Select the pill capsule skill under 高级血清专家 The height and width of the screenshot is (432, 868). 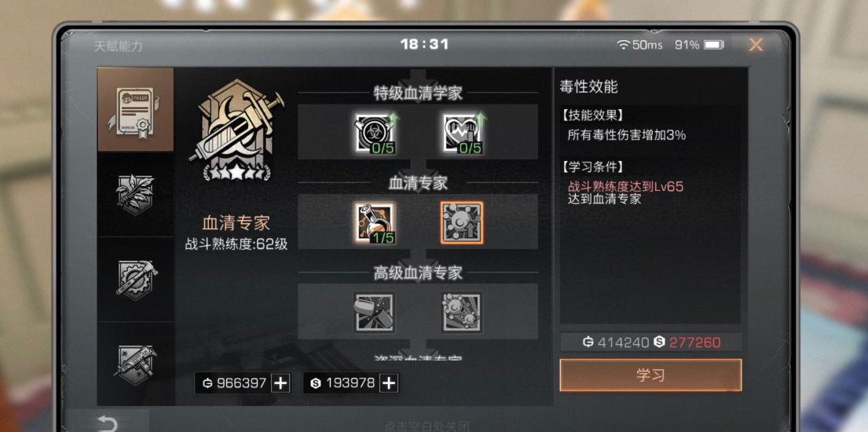click(x=375, y=313)
